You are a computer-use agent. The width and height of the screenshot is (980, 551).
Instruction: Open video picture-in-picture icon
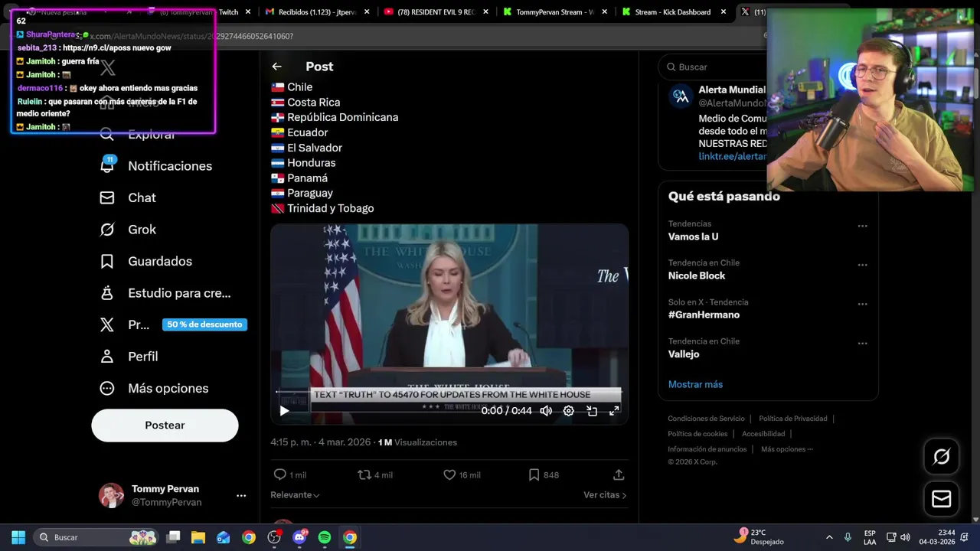coord(592,411)
